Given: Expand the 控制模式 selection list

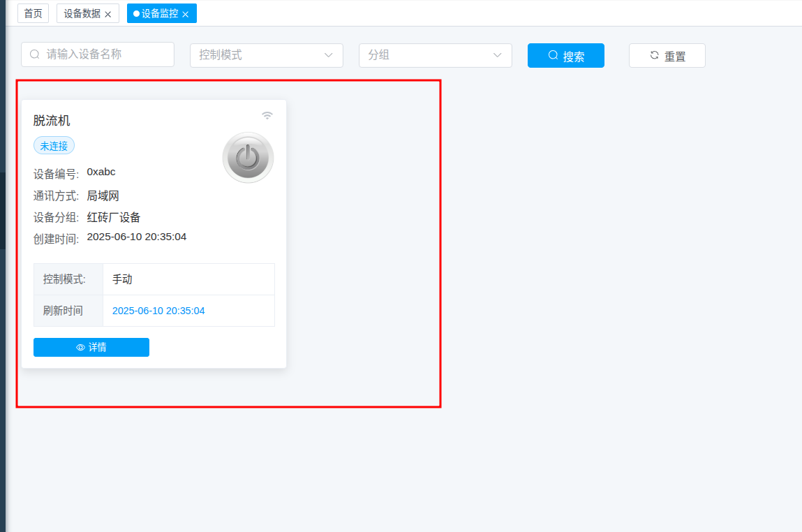Looking at the screenshot, I should click(267, 54).
